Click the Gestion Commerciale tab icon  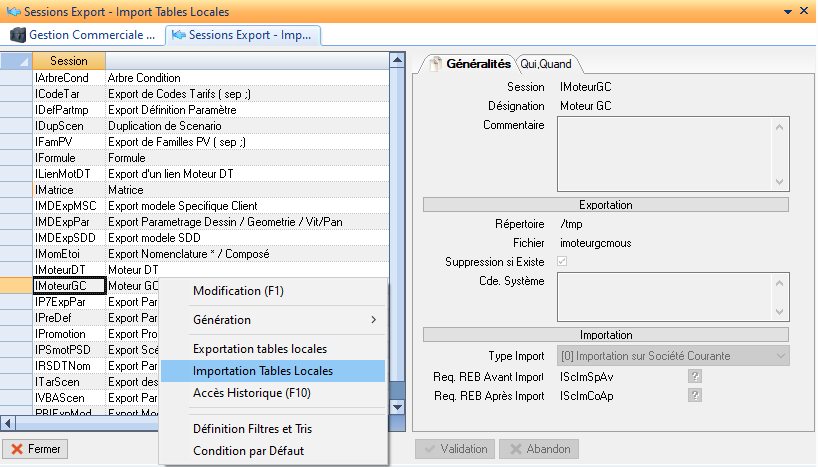[17, 35]
